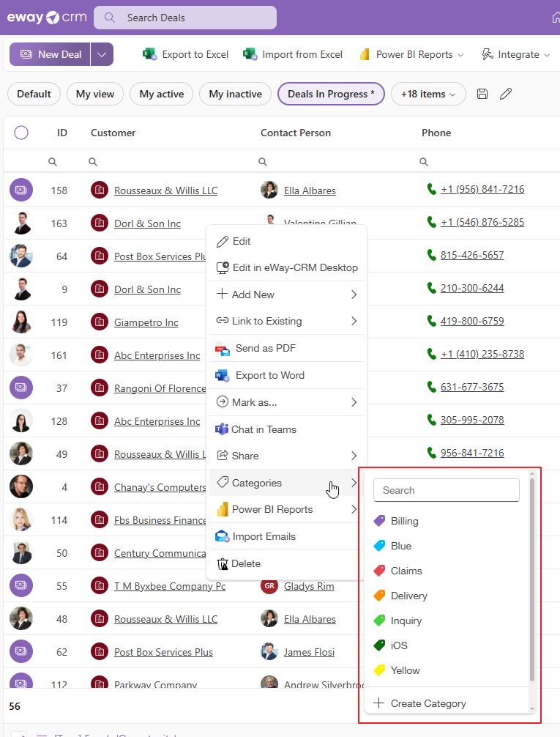The width and height of the screenshot is (560, 737).
Task: Select the Deals In Progress tab
Action: 331,94
